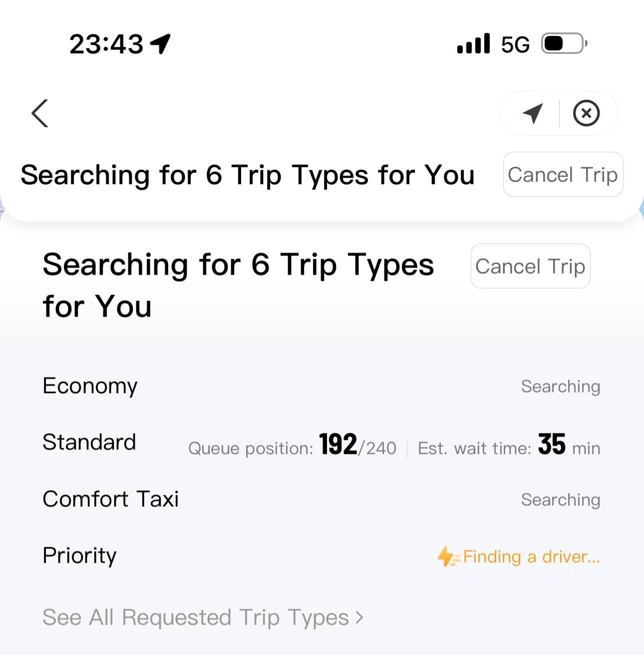Tap the estimated wait time 35 min
The image size is (644, 655).
(509, 446)
